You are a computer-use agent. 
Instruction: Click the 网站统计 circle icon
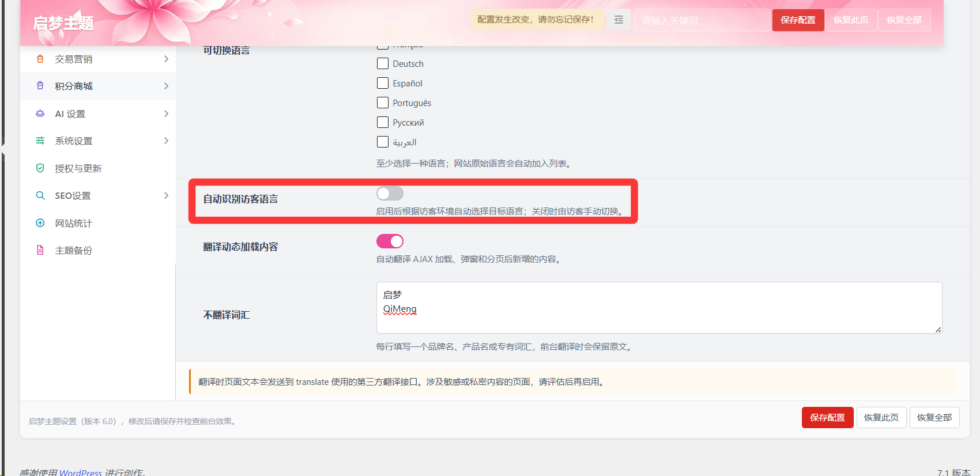click(40, 223)
